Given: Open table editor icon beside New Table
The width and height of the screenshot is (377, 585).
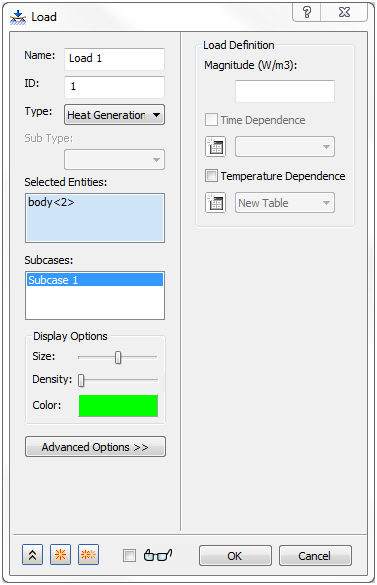Looking at the screenshot, I should click(215, 203).
